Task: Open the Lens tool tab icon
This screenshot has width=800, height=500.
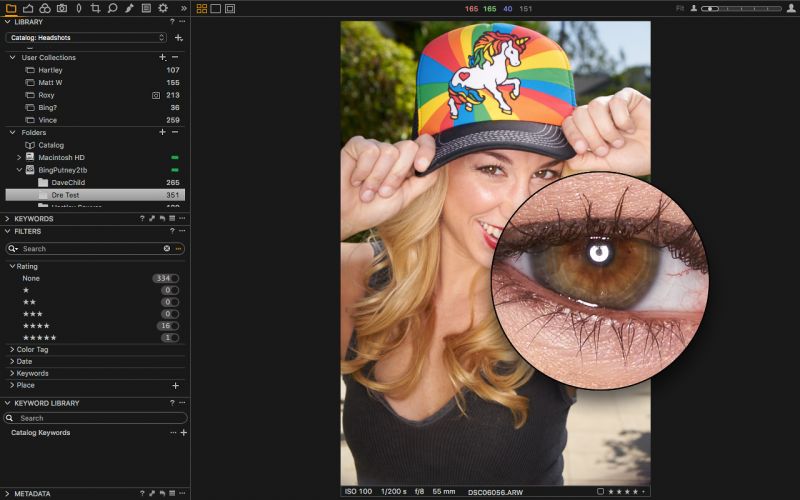Action: tap(79, 8)
